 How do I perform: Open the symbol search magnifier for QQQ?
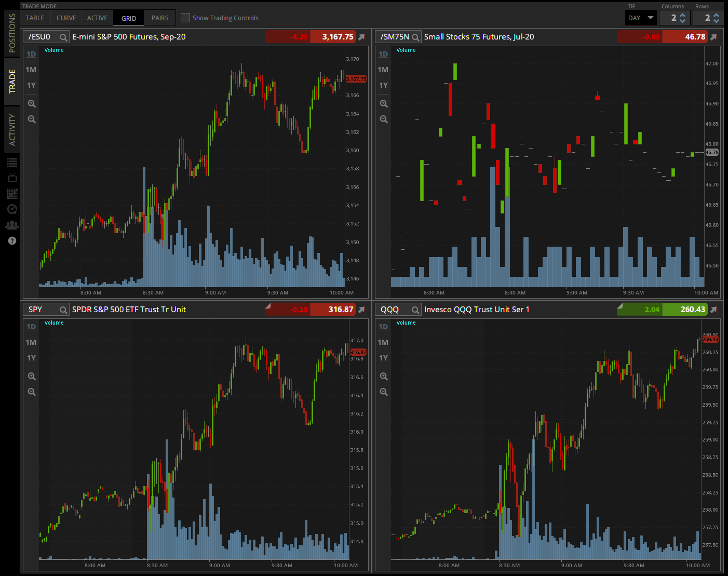coord(415,309)
